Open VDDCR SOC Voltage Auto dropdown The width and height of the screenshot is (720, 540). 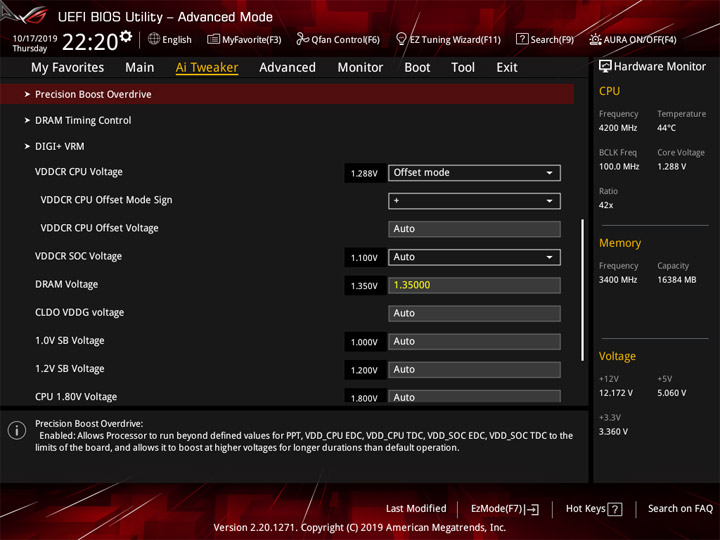(x=474, y=257)
